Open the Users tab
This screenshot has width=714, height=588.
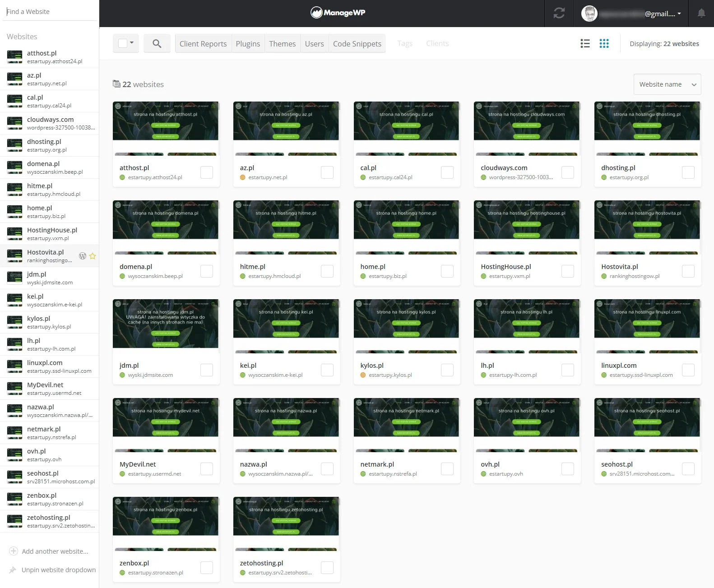click(314, 44)
